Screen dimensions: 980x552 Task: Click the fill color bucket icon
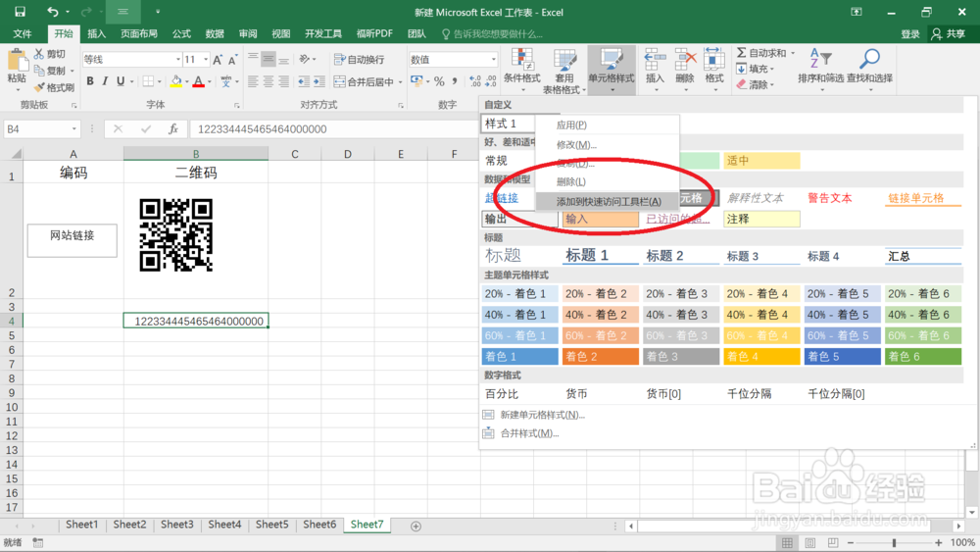[x=176, y=81]
